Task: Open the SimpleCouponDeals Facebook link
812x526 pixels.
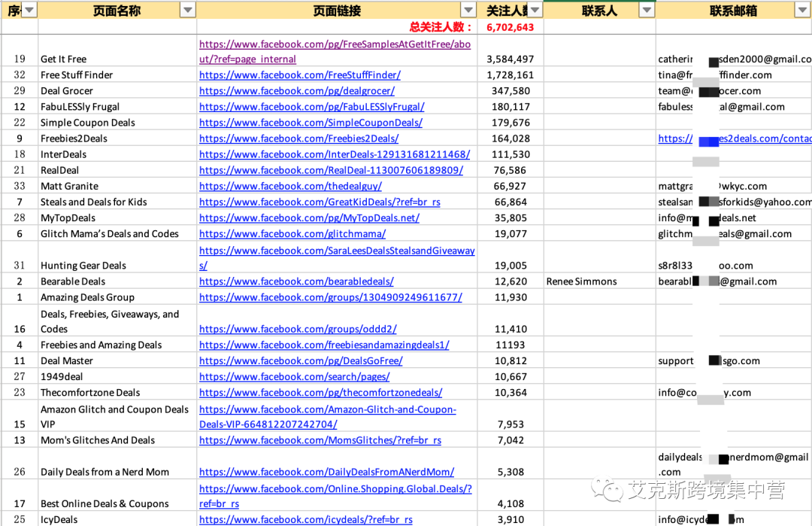Action: [311, 123]
